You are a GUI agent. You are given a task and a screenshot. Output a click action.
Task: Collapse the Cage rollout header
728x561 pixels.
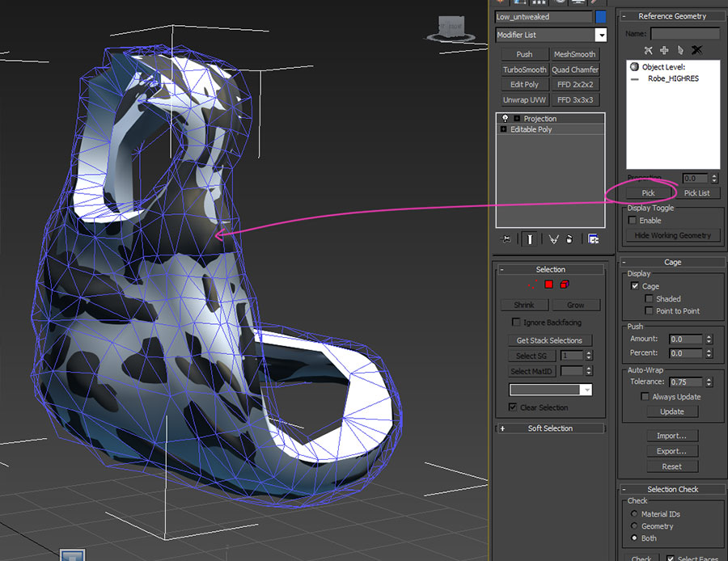coord(672,262)
